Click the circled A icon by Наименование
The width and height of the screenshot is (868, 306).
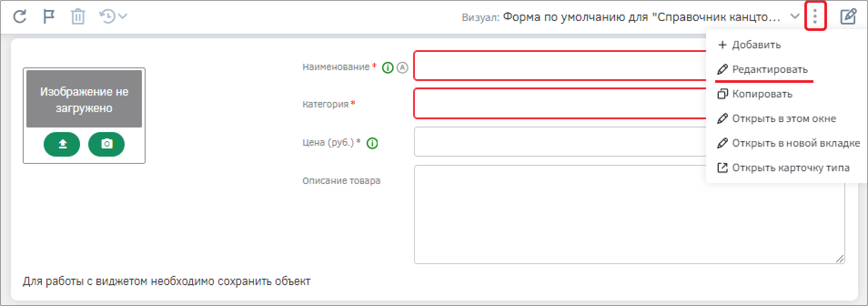pos(403,68)
